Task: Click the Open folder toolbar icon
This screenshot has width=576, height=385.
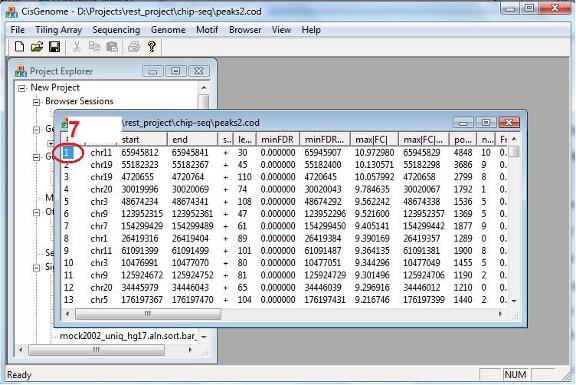Action: 37,47
